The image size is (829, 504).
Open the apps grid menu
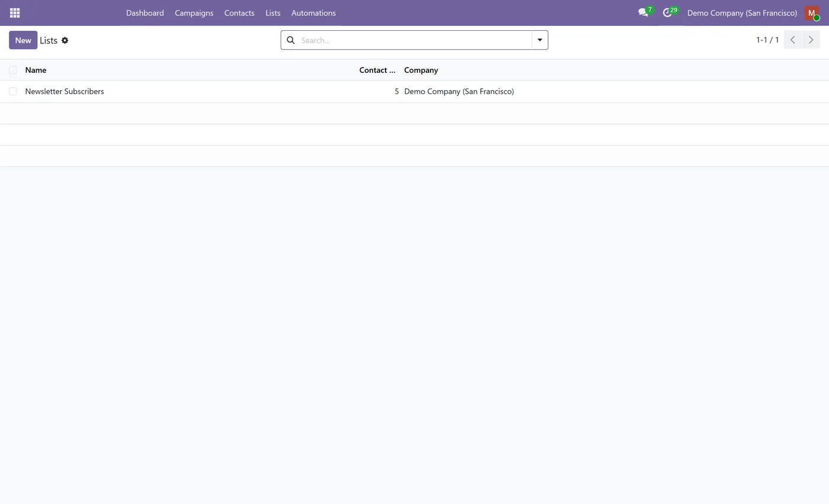click(15, 13)
